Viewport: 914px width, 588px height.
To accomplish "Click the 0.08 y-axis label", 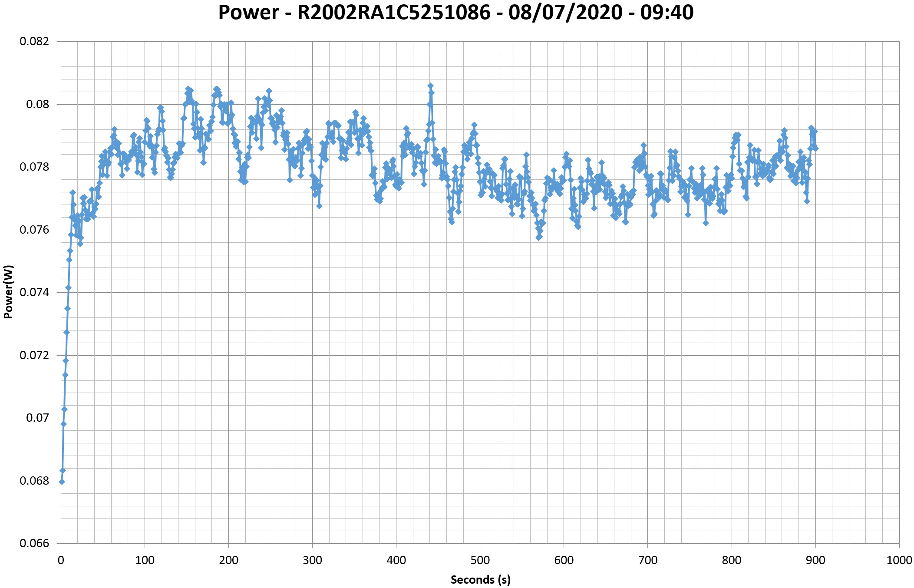I will pyautogui.click(x=37, y=104).
